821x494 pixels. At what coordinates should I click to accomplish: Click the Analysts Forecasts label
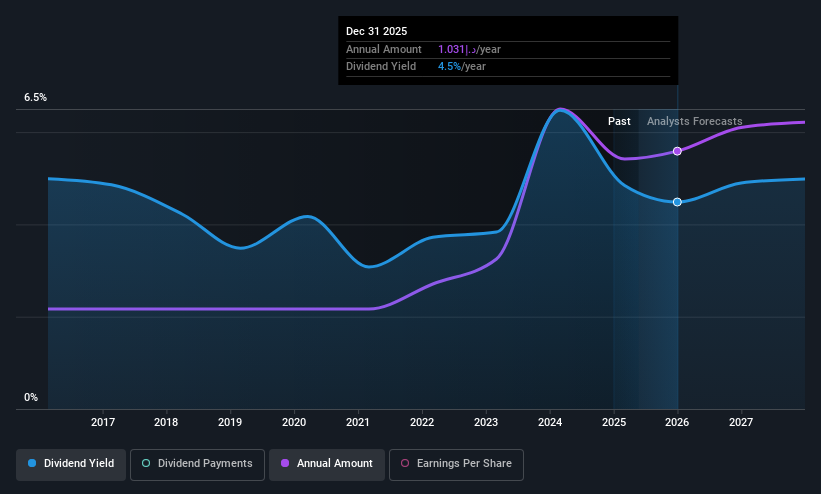694,122
